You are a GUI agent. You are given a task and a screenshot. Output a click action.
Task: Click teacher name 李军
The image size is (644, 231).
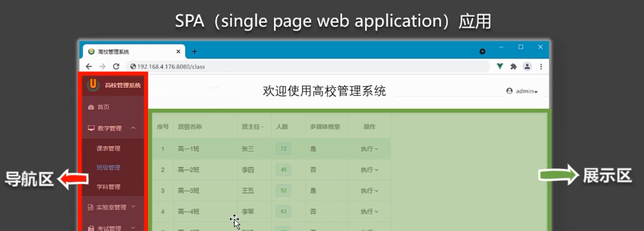pos(248,211)
